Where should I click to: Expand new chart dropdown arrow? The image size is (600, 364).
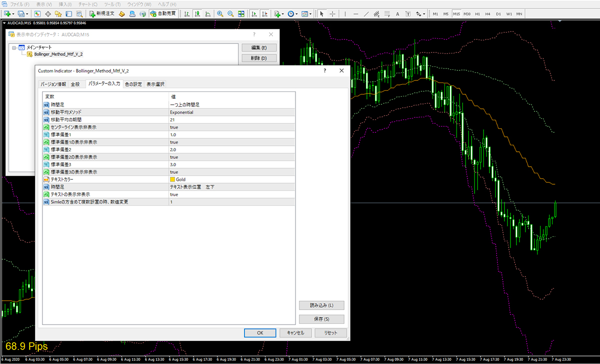pos(13,13)
